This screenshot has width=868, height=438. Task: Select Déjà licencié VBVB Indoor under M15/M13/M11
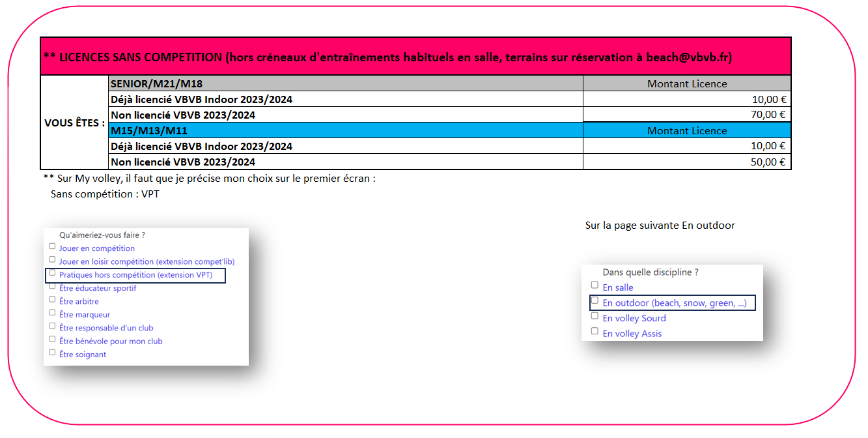point(346,146)
